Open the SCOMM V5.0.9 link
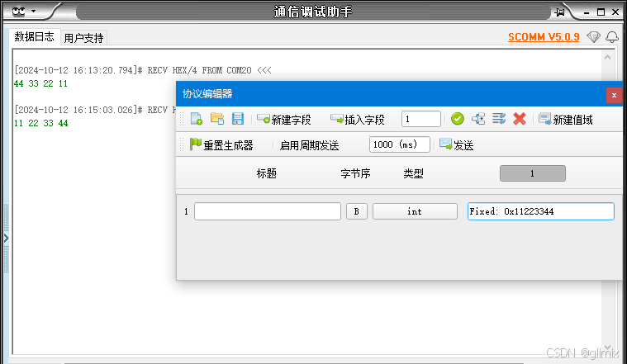 coord(544,37)
